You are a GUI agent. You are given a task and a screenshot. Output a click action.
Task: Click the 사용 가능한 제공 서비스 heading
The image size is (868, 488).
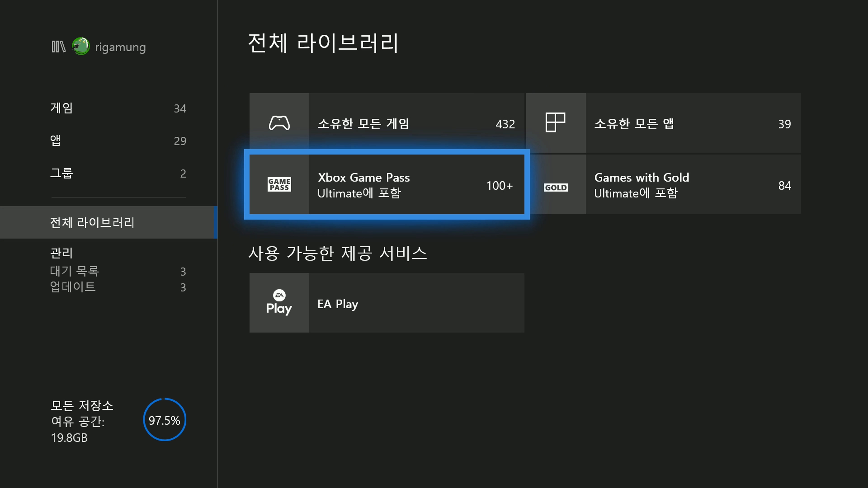[338, 253]
